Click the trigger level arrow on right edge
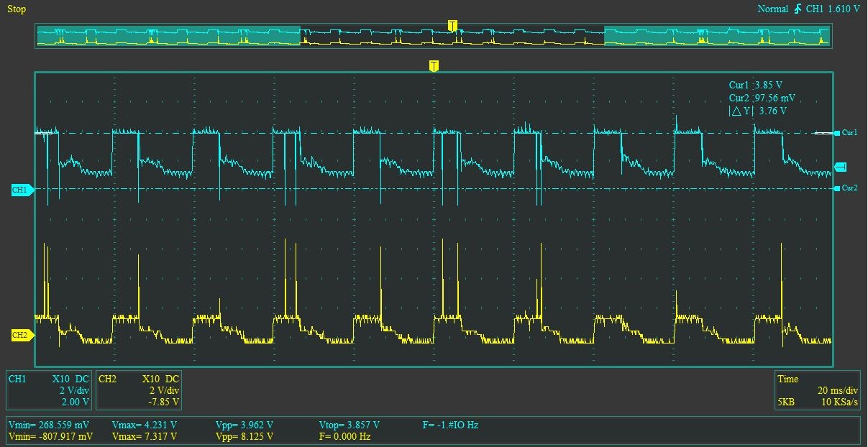 pyautogui.click(x=840, y=167)
